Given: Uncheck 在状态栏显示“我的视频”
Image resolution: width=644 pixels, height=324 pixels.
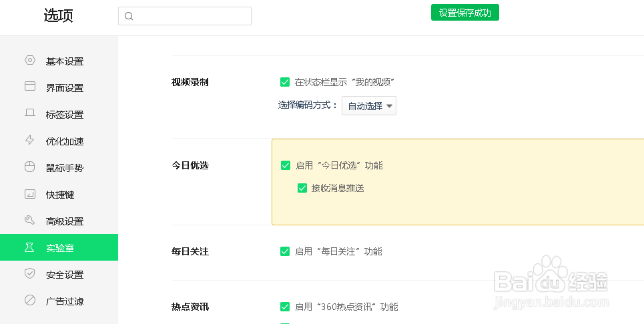Looking at the screenshot, I should [x=284, y=82].
